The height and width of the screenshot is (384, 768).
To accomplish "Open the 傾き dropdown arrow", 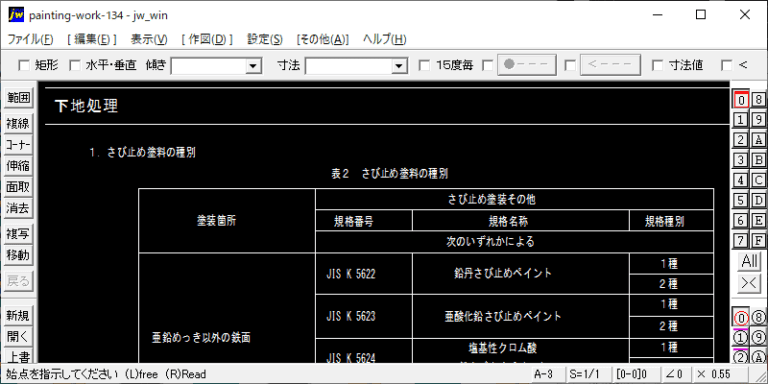I will (253, 66).
